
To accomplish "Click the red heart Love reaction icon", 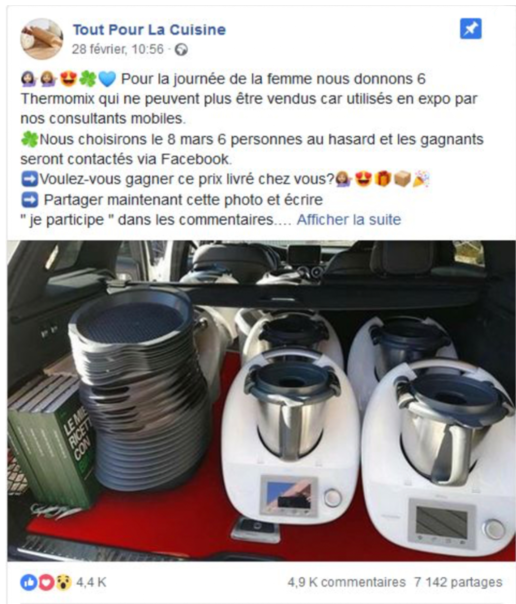I will [x=45, y=582].
